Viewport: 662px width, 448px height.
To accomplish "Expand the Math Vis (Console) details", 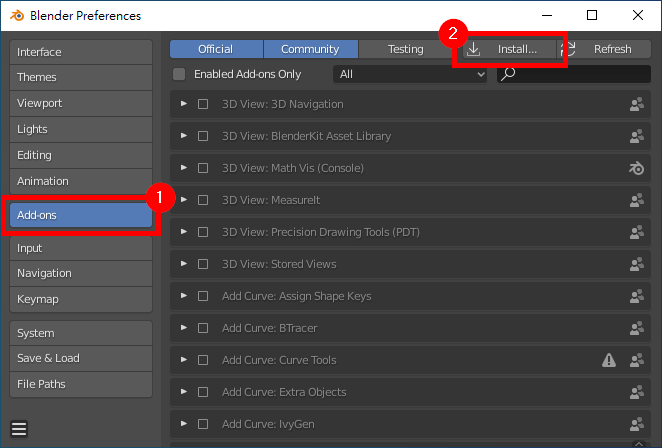I will click(x=184, y=168).
